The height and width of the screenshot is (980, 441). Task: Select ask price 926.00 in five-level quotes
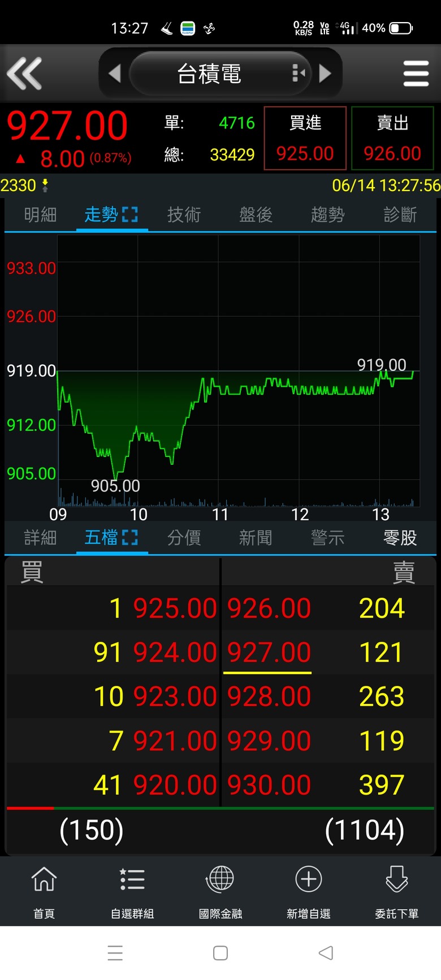(x=269, y=608)
